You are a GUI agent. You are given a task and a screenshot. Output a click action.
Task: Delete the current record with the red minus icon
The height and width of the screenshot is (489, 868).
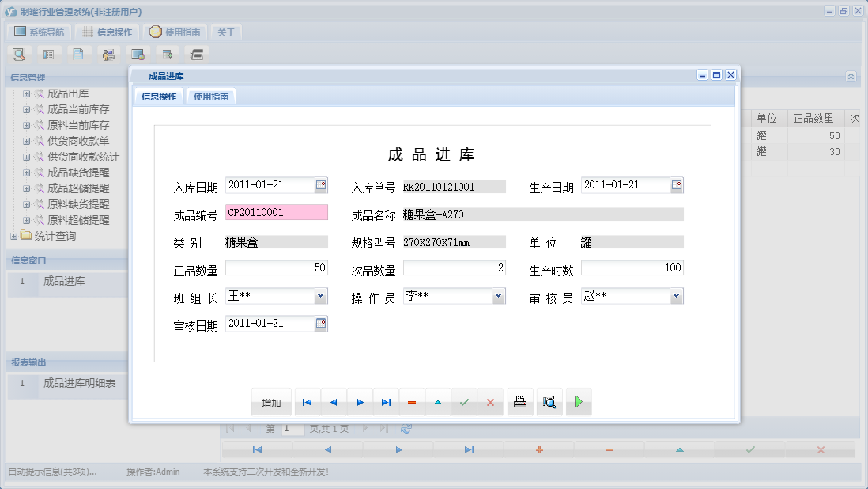(412, 402)
